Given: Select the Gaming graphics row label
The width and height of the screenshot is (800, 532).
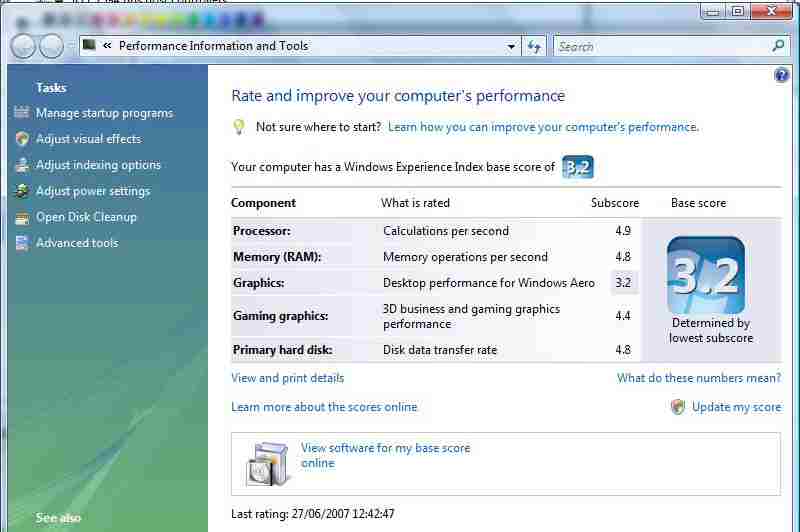Looking at the screenshot, I should coord(281,316).
